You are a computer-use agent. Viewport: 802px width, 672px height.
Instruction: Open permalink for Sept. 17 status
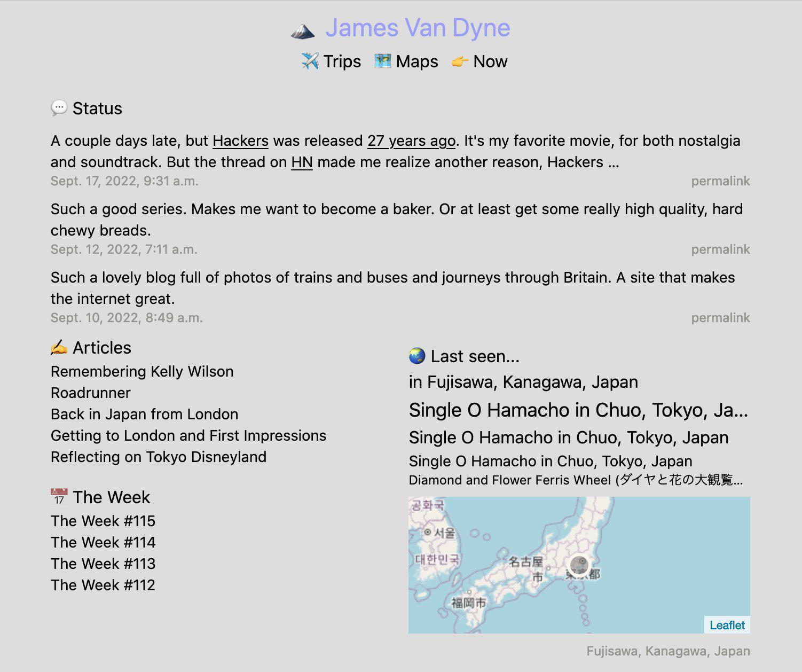720,181
